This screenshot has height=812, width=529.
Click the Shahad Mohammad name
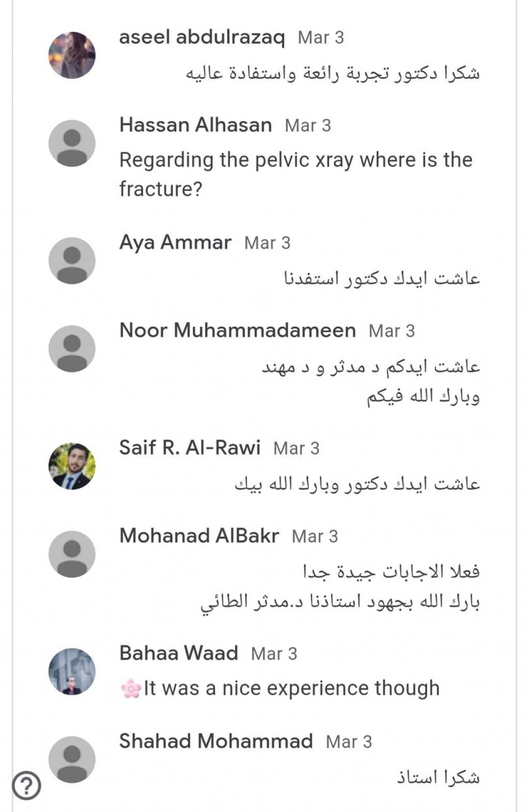(x=216, y=741)
